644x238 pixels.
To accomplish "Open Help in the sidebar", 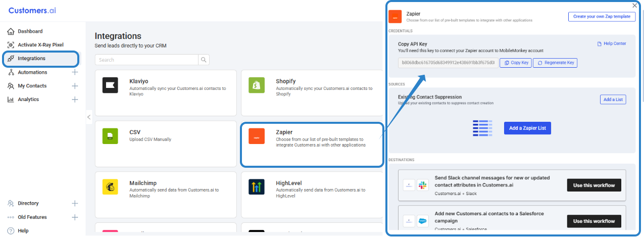I will [23, 231].
